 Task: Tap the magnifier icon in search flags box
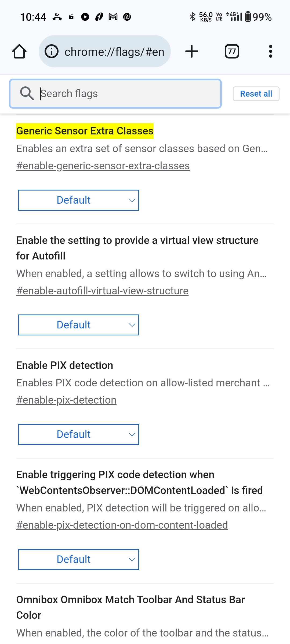27,93
